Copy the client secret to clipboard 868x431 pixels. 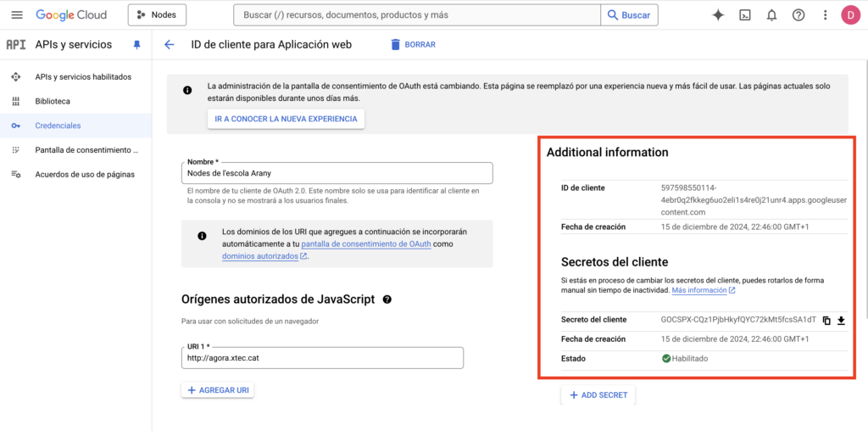(x=827, y=320)
